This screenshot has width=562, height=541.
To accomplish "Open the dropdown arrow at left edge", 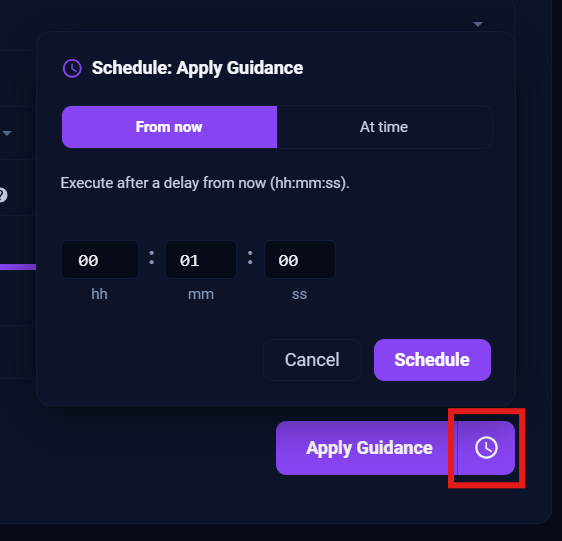I will pyautogui.click(x=7, y=133).
